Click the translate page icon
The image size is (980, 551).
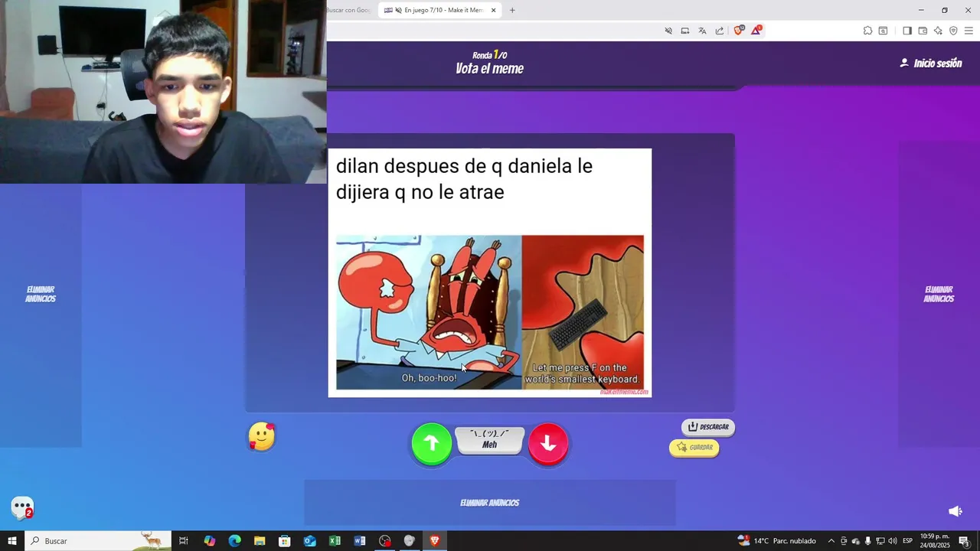pyautogui.click(x=702, y=31)
